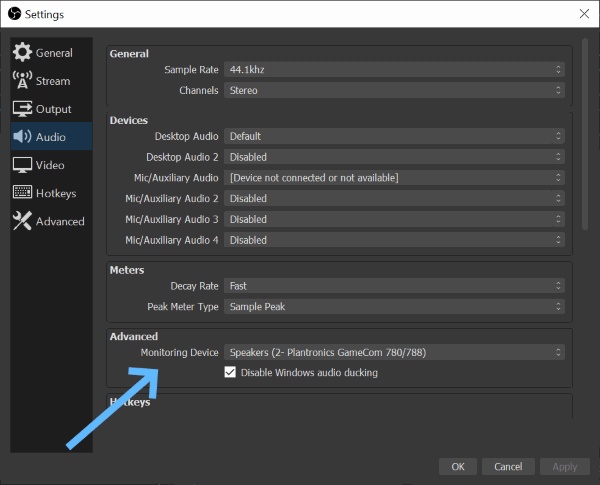Close the Settings window
600x485 pixels.
click(584, 14)
